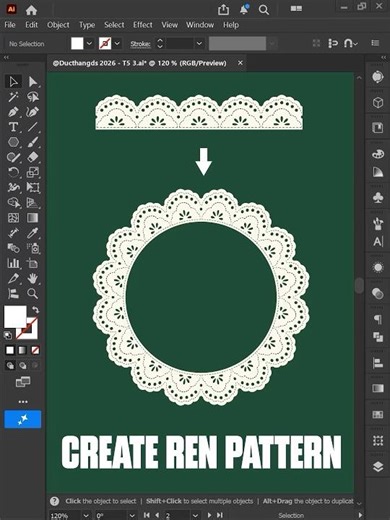Select the Zoom tool magnifier
The image size is (390, 520).
pos(33,293)
